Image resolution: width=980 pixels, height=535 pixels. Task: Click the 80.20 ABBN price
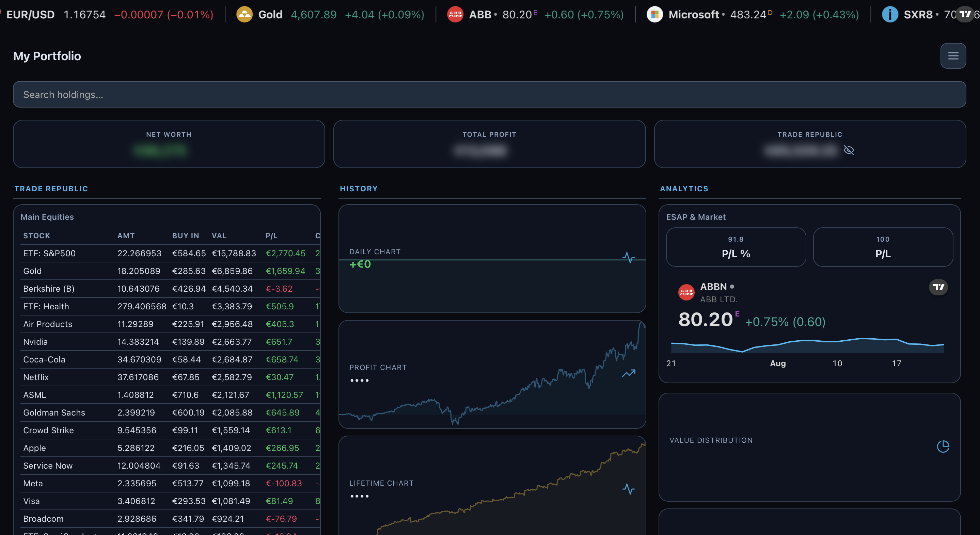click(706, 320)
